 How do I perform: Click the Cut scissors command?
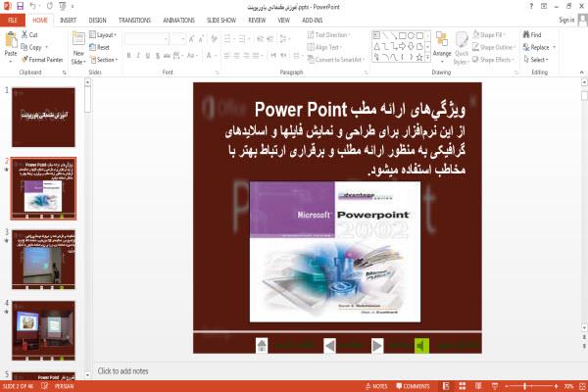[x=29, y=35]
